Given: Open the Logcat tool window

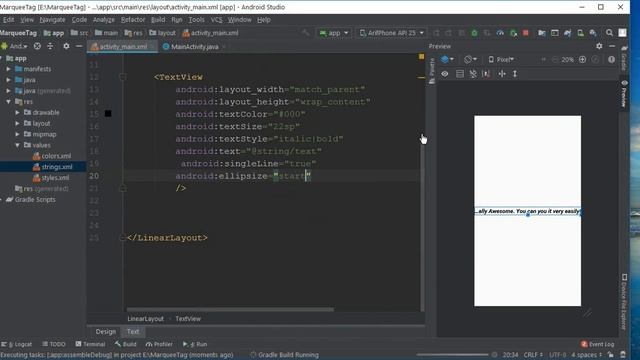Looking at the screenshot, I should pyautogui.click(x=17, y=344).
